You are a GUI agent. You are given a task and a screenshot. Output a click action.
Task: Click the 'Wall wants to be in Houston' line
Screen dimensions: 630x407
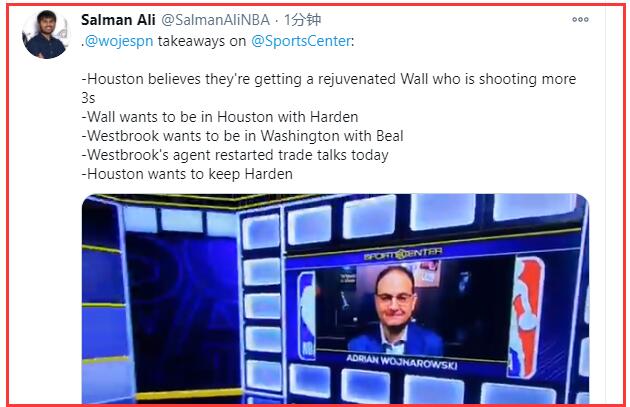(220, 117)
